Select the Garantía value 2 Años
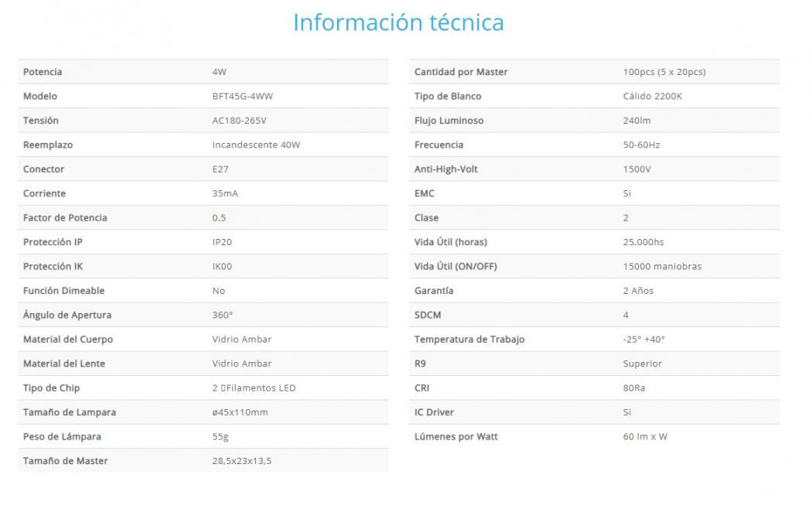This screenshot has width=812, height=505. [638, 291]
